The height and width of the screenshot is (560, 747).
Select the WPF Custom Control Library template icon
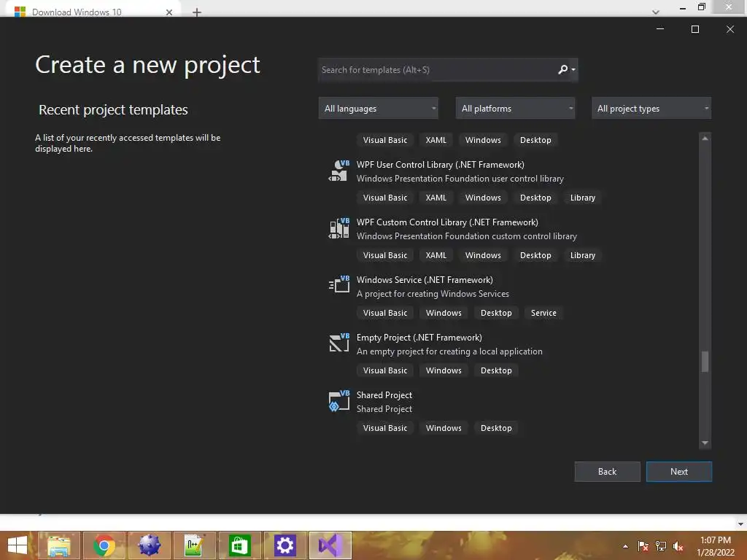tap(338, 228)
